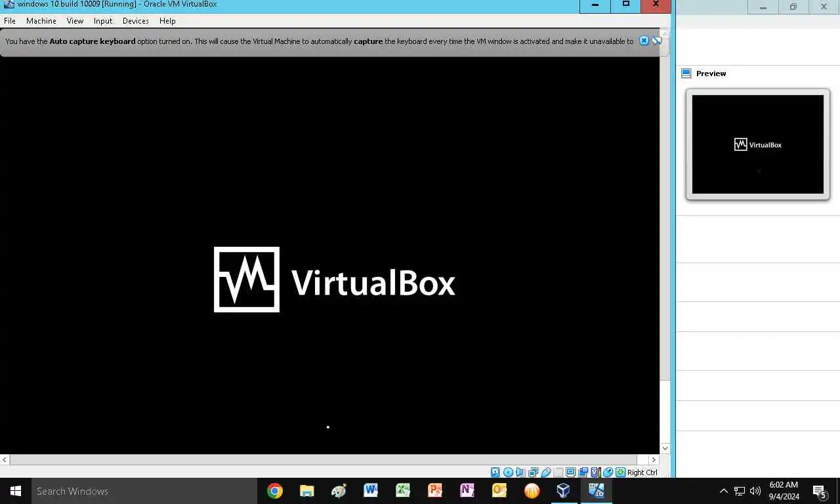This screenshot has height=504, width=840.
Task: Click the VM window title bar icon
Action: 9,5
